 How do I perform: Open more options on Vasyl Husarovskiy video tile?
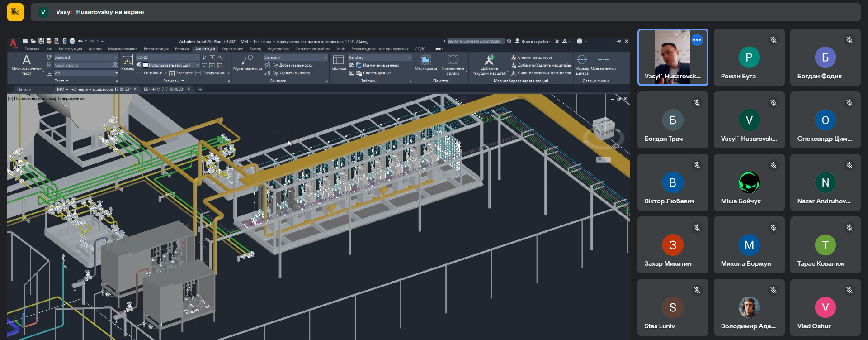click(697, 40)
